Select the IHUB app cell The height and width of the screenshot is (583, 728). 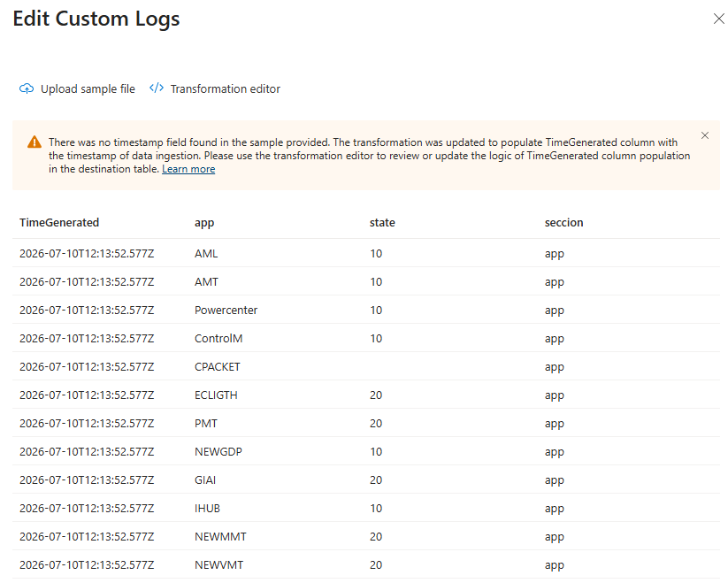coord(207,509)
